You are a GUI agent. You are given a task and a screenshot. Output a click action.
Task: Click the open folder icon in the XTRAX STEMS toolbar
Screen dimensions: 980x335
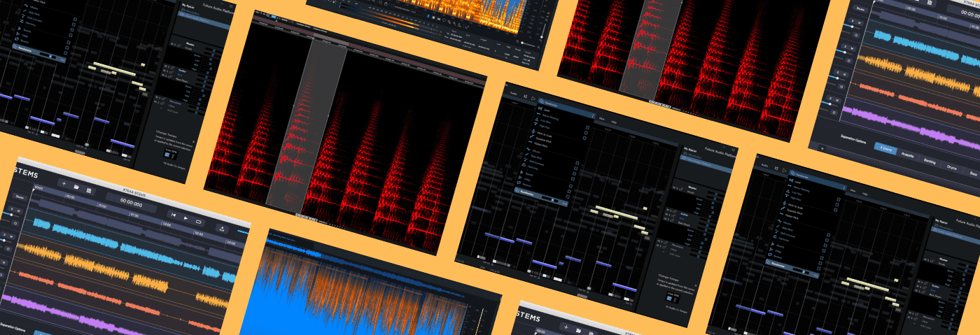coord(76,187)
